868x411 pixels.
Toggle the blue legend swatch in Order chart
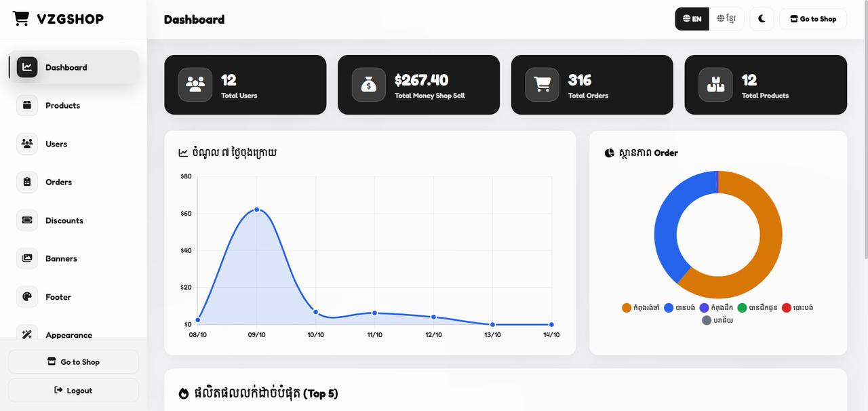pyautogui.click(x=669, y=308)
